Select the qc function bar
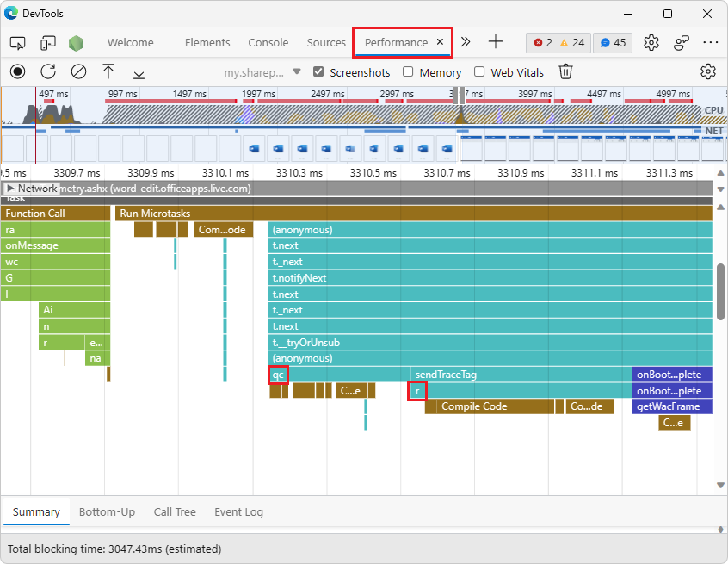Screen dimensions: 728x564 click(339, 375)
